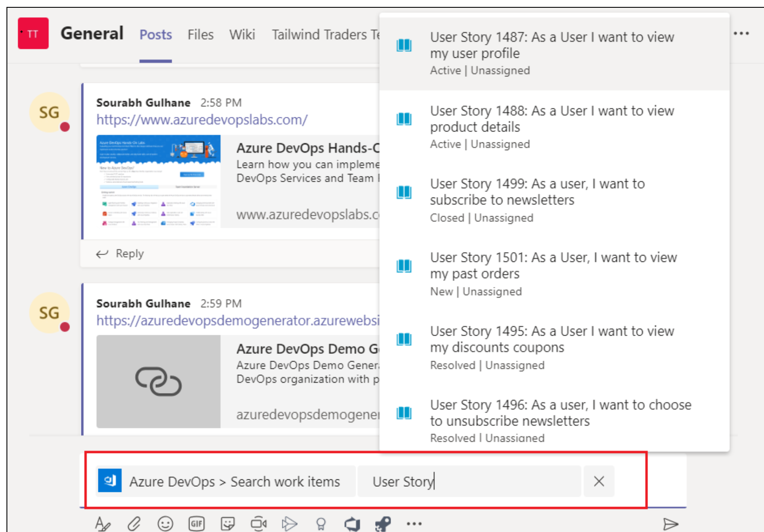764x532 pixels.
Task: Click the Azure DevOps Demo Generator card title
Action: point(308,349)
